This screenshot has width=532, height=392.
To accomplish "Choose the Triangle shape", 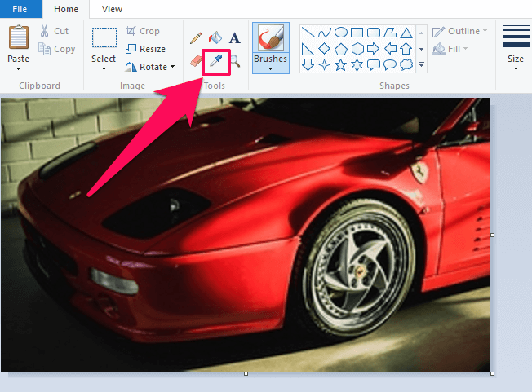I will [406, 33].
